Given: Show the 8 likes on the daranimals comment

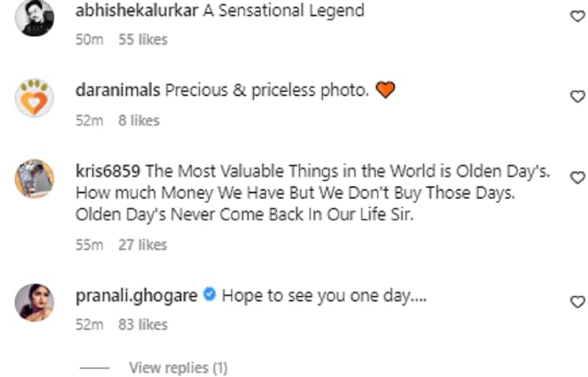Looking at the screenshot, I should pyautogui.click(x=139, y=120).
